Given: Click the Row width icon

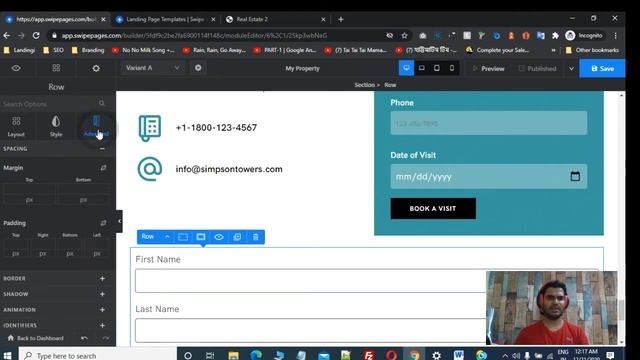Looking at the screenshot, I should click(201, 237).
